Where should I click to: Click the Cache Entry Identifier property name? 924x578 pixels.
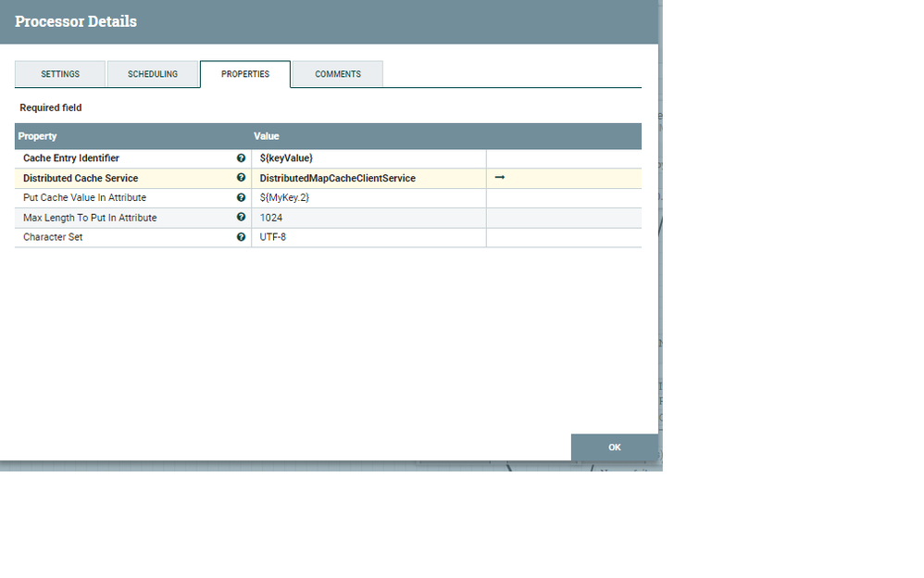(x=71, y=158)
